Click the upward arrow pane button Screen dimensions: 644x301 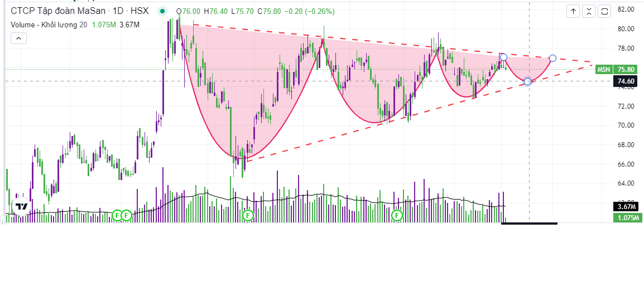tap(573, 11)
